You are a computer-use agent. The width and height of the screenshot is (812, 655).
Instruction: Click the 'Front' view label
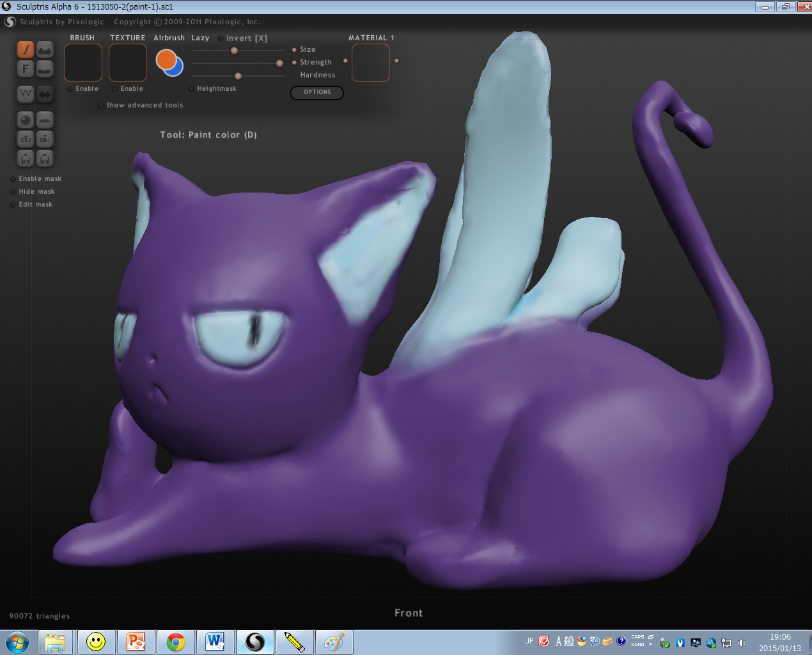tap(409, 613)
